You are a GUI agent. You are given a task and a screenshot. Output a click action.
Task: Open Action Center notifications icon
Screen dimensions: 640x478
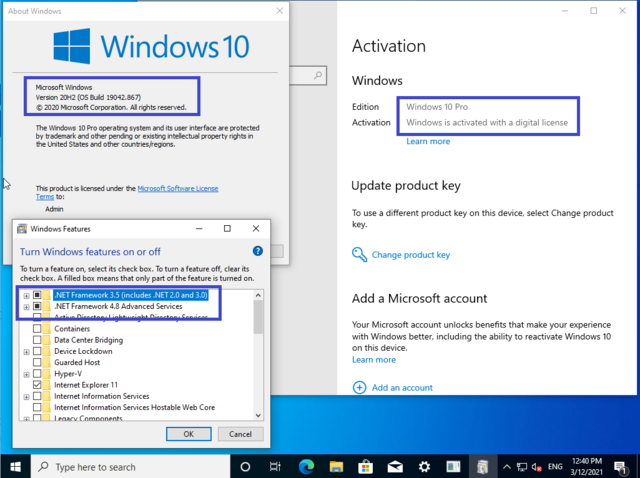[620, 467]
